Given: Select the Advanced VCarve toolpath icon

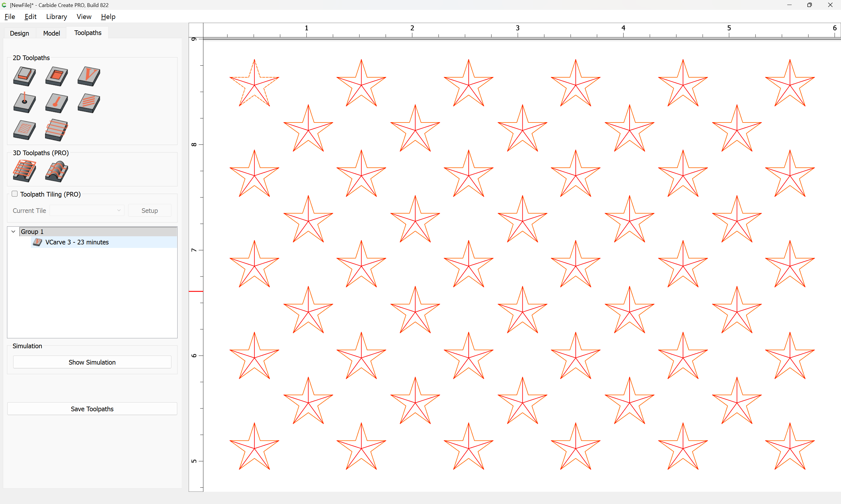Looking at the screenshot, I should [25, 129].
